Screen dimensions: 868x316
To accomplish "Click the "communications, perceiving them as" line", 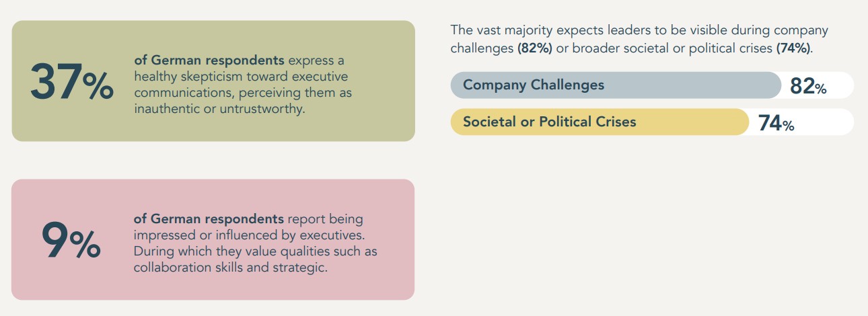I will coord(242,93).
